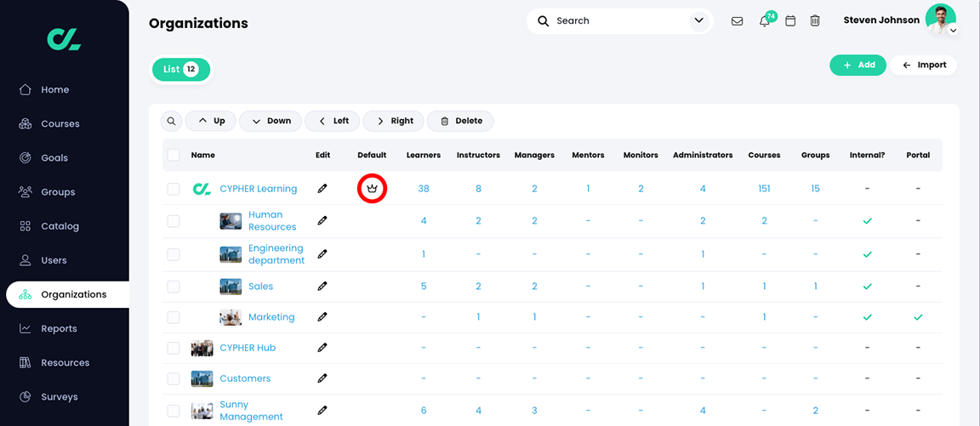This screenshot has height=426, width=980.
Task: Open the Customers organization link
Action: click(x=245, y=378)
